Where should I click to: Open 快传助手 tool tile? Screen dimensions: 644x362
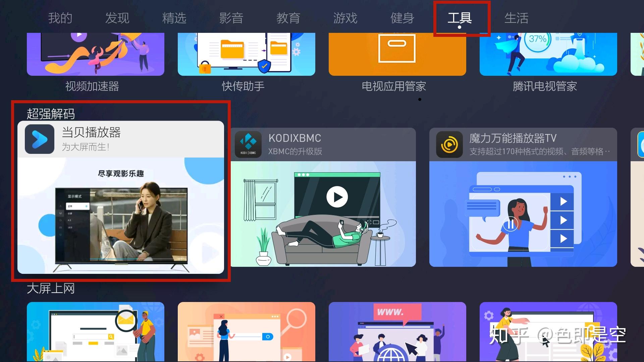(246, 54)
